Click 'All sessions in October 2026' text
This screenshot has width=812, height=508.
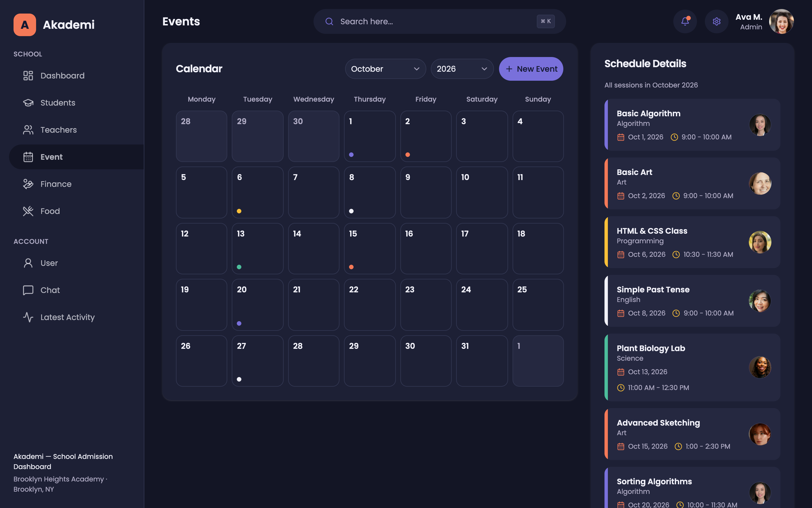(651, 85)
